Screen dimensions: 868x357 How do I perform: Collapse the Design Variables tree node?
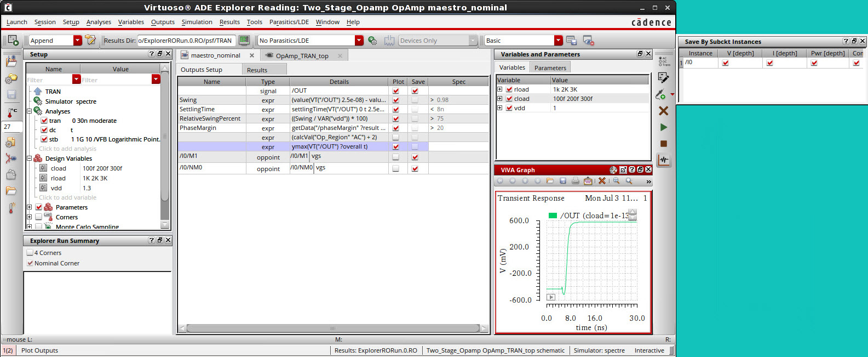30,158
